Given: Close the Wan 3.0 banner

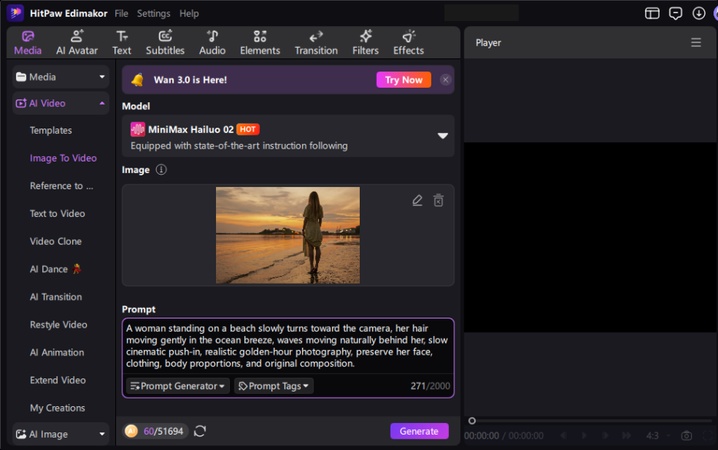Looking at the screenshot, I should point(445,80).
